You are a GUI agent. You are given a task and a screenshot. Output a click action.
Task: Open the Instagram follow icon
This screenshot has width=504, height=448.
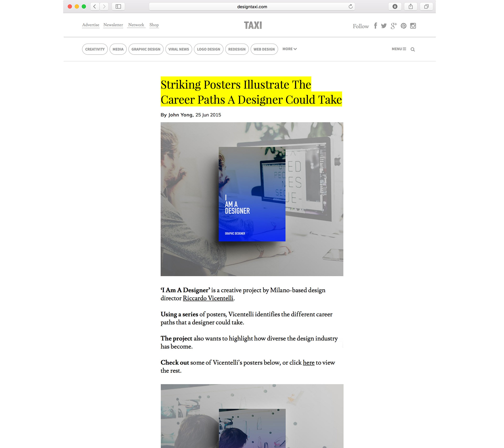click(413, 26)
